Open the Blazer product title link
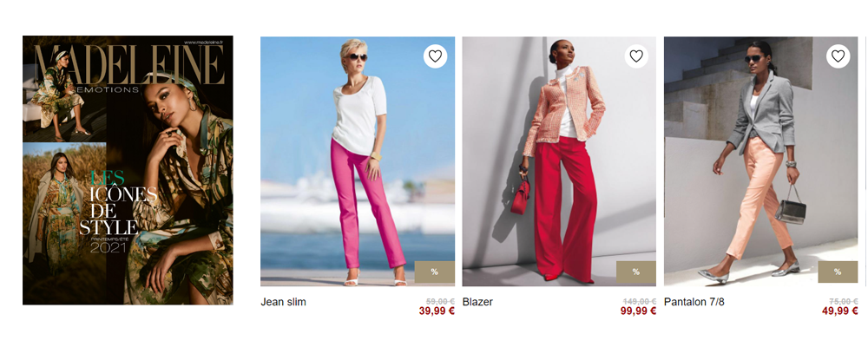The height and width of the screenshot is (347, 868). click(x=477, y=302)
